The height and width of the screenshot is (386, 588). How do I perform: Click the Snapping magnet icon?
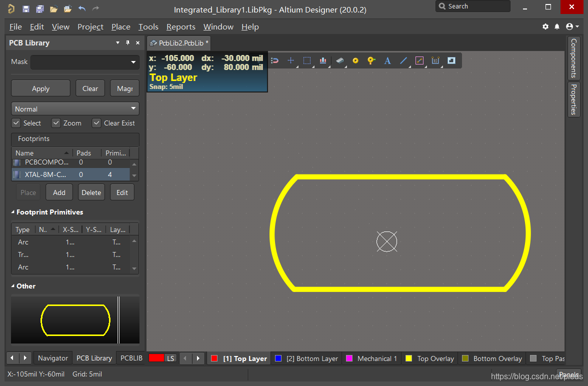tap(274, 60)
